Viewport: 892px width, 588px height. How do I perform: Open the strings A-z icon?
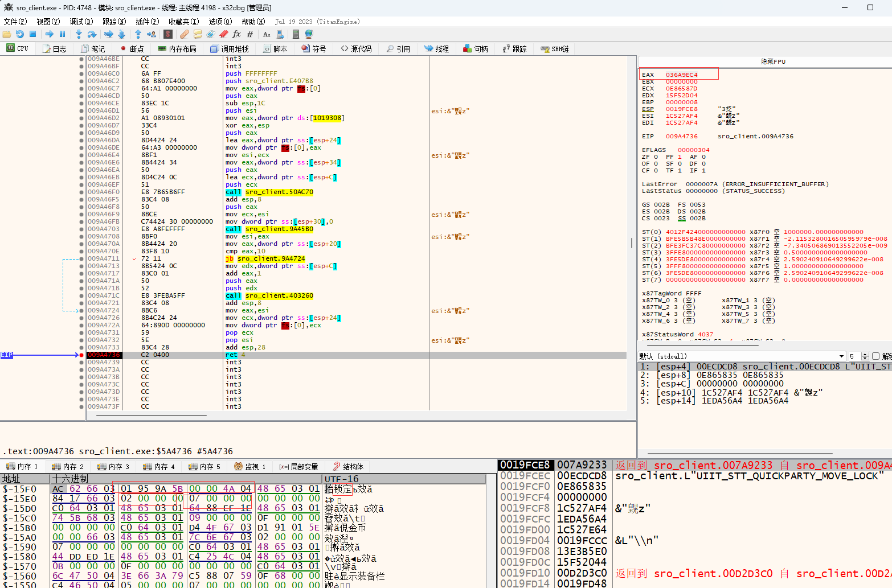click(267, 34)
